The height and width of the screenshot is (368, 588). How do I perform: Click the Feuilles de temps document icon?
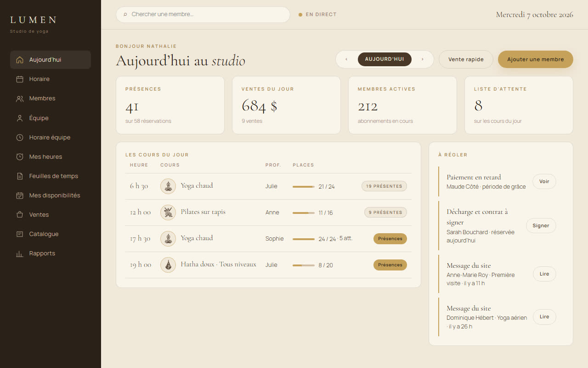point(19,176)
